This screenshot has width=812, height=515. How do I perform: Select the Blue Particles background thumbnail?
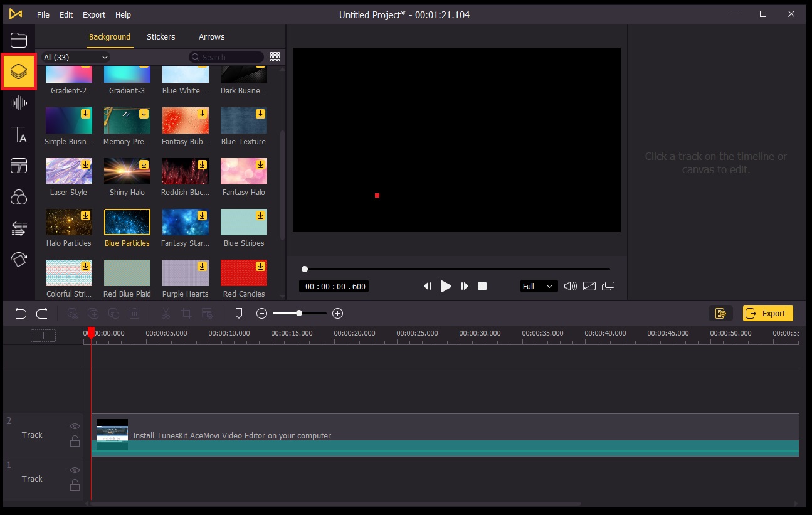(x=127, y=221)
